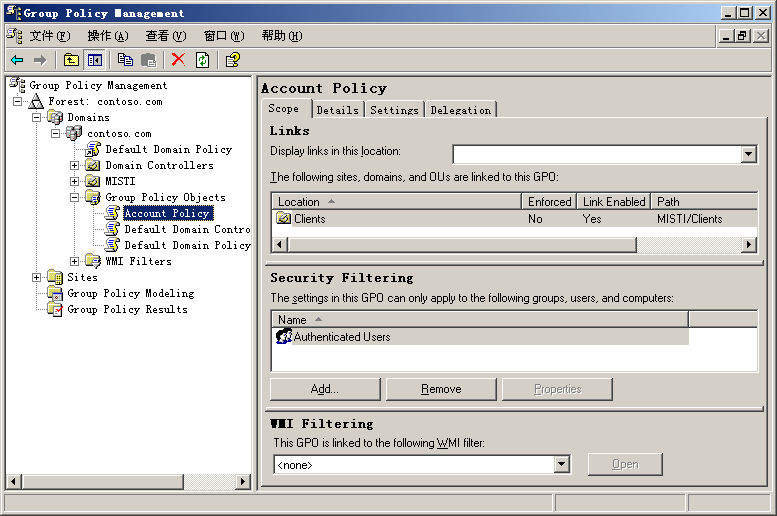The image size is (777, 516).
Task: Select Authenticated Users in Security Filtering
Action: tap(341, 337)
